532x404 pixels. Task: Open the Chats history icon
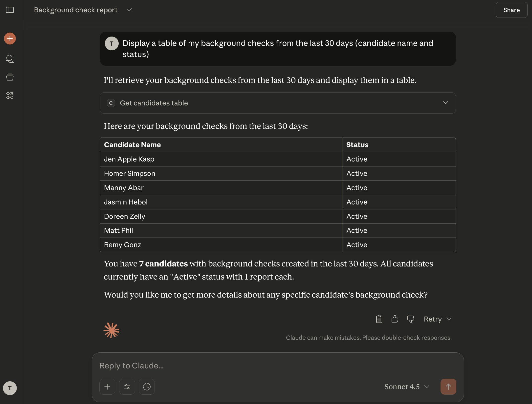[10, 59]
